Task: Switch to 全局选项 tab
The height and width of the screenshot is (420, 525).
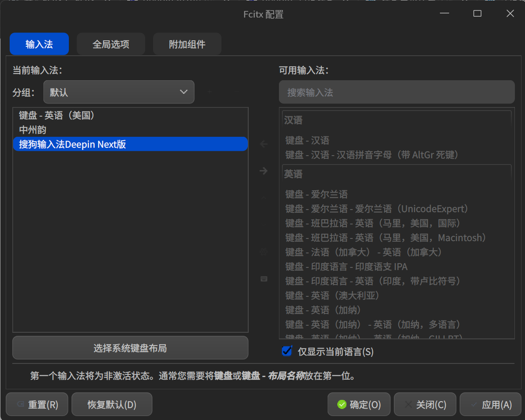Action: [x=111, y=44]
